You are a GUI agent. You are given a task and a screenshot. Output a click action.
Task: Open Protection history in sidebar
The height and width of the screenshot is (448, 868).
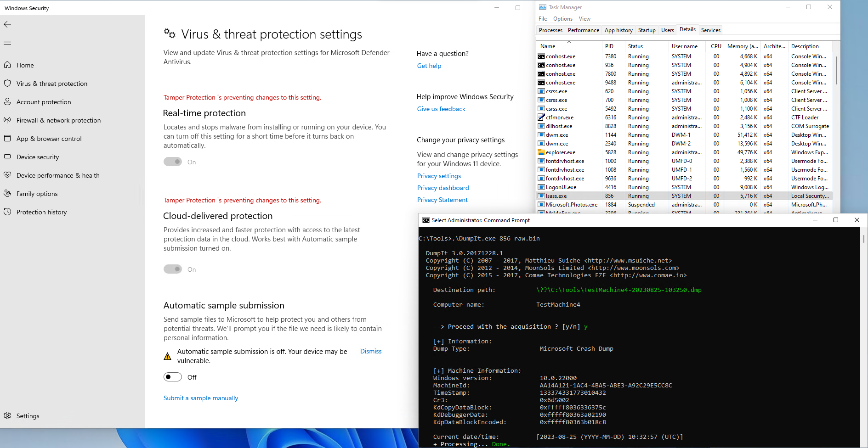(41, 212)
